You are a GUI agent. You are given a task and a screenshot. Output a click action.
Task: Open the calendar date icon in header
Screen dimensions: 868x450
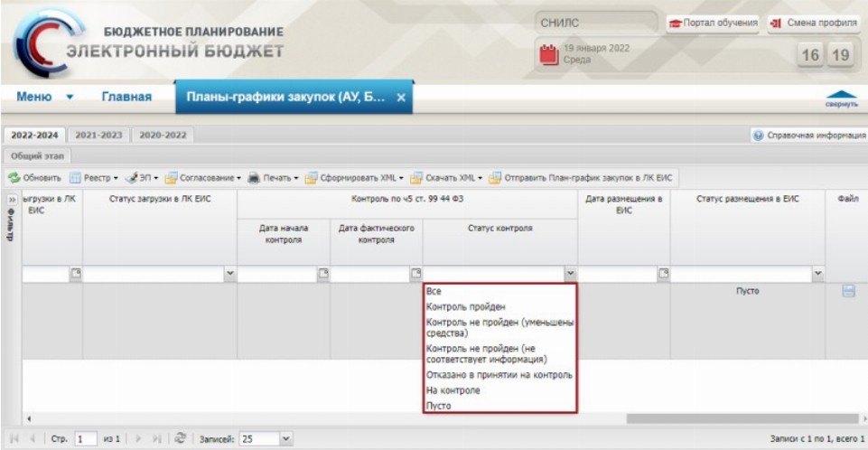[549, 53]
